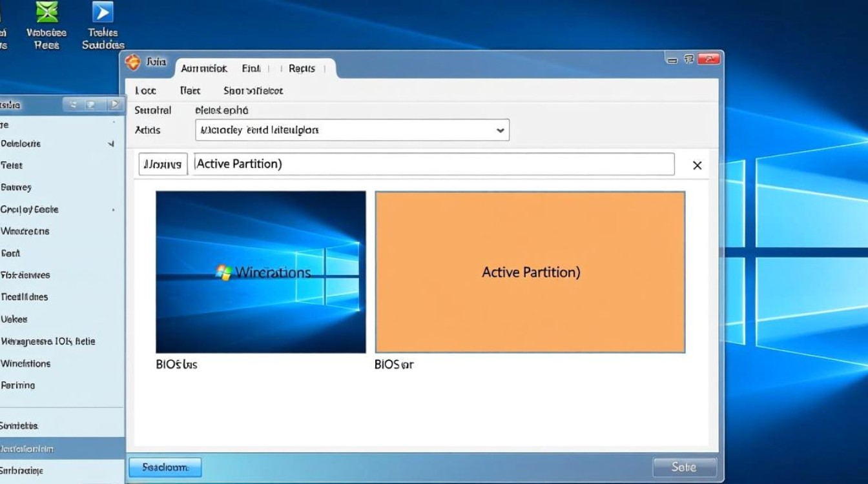
Task: Click the orange shield app icon in title bar
Action: pos(132,63)
